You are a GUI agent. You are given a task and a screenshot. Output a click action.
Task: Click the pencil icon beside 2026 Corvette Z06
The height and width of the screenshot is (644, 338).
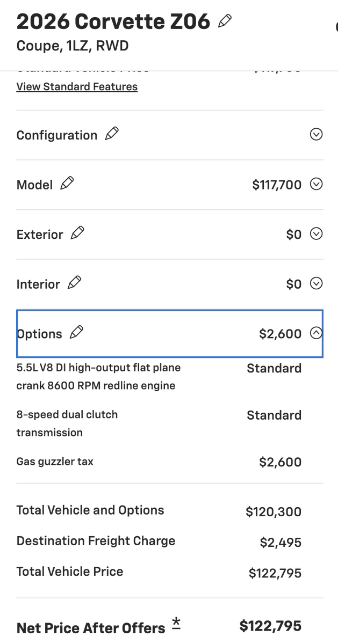click(x=225, y=21)
